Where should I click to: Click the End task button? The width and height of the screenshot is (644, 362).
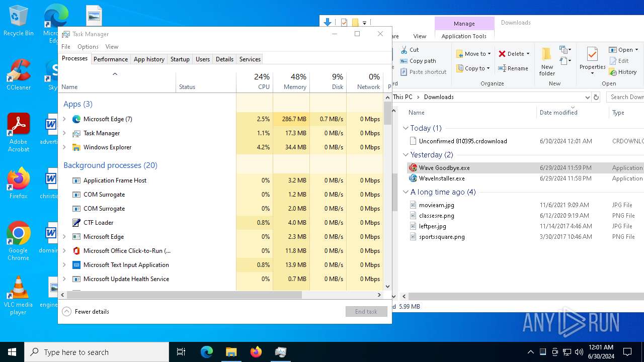(x=366, y=312)
